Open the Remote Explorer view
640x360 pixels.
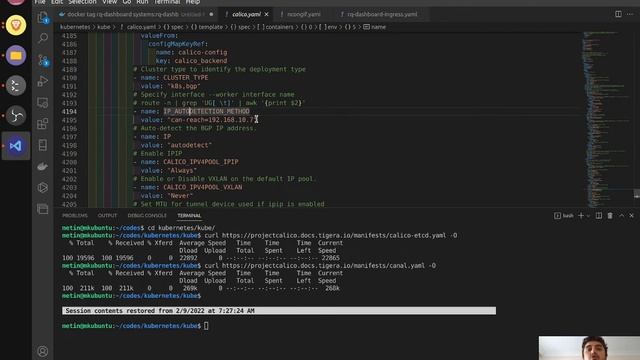[43, 102]
